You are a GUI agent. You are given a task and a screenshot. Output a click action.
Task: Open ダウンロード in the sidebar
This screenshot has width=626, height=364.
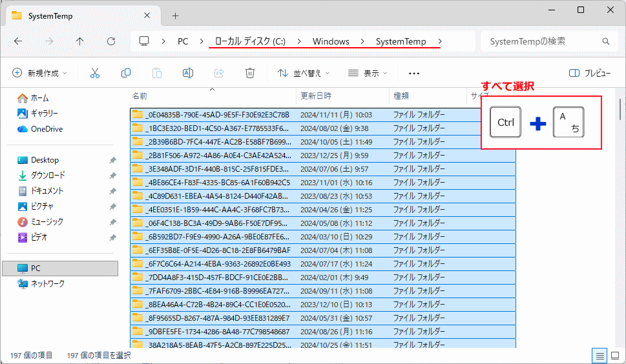click(x=41, y=175)
